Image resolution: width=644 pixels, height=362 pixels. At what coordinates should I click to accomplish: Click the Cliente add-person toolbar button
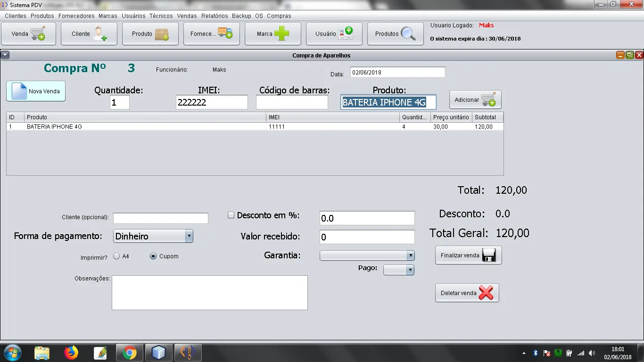tap(89, 34)
